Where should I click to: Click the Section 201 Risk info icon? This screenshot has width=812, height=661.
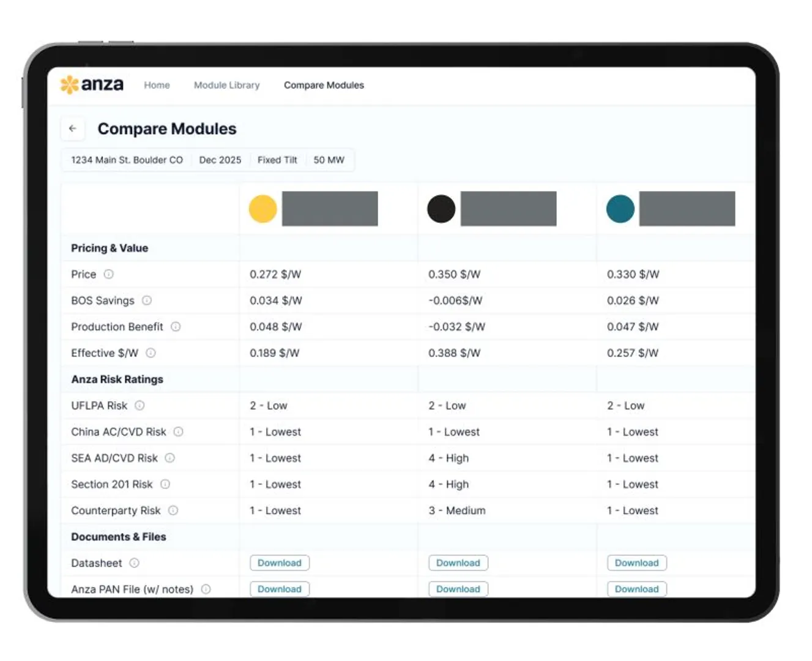point(165,484)
